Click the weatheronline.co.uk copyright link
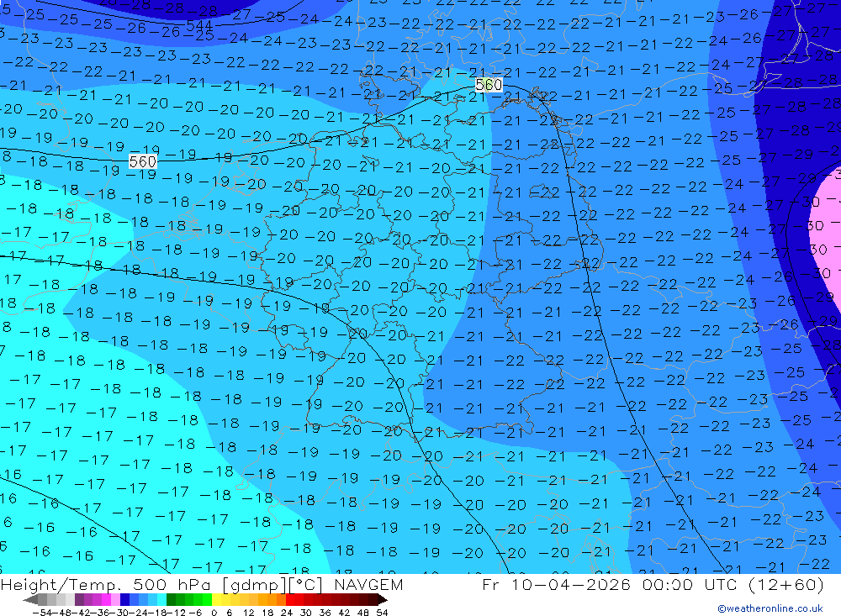The image size is (841, 616). pyautogui.click(x=770, y=608)
